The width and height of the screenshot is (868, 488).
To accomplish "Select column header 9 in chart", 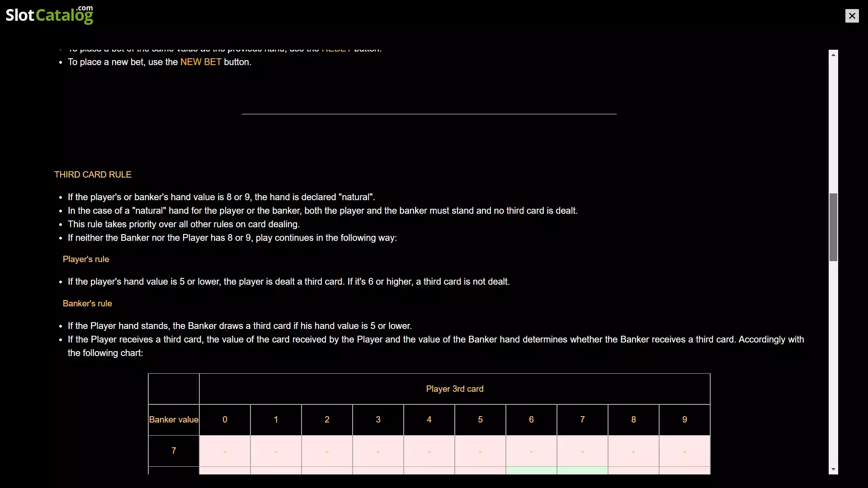I will [x=684, y=420].
